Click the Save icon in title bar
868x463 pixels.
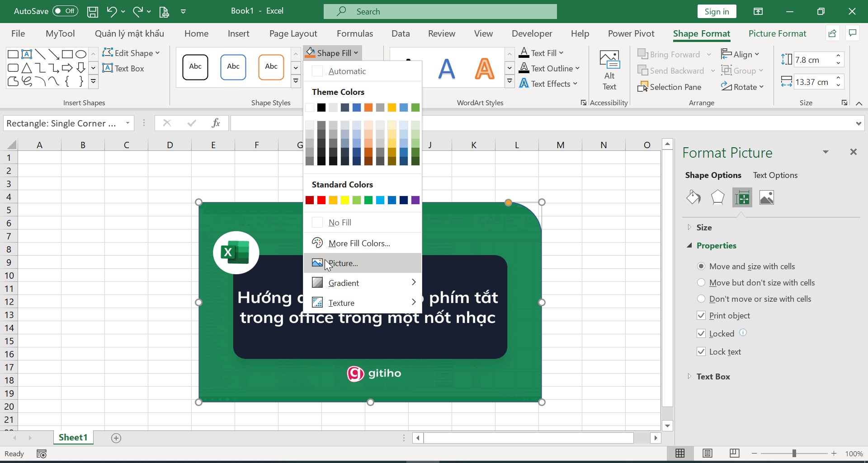tap(93, 12)
